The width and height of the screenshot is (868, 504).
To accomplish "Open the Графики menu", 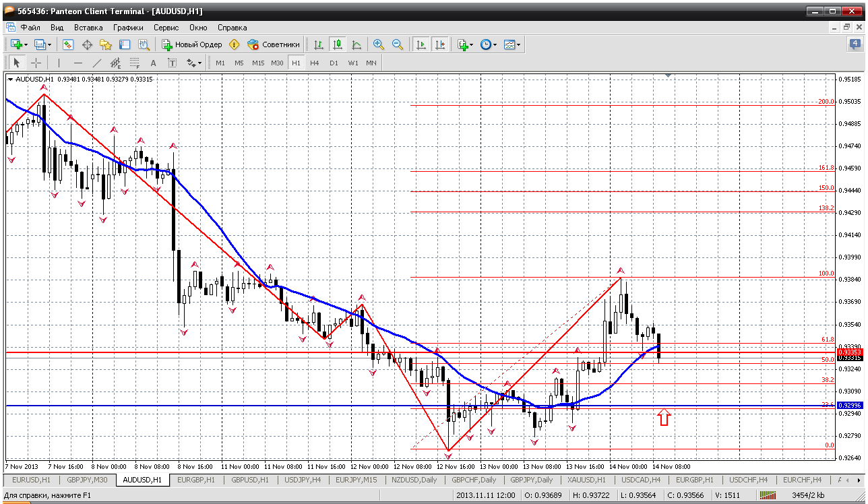I will tap(128, 28).
